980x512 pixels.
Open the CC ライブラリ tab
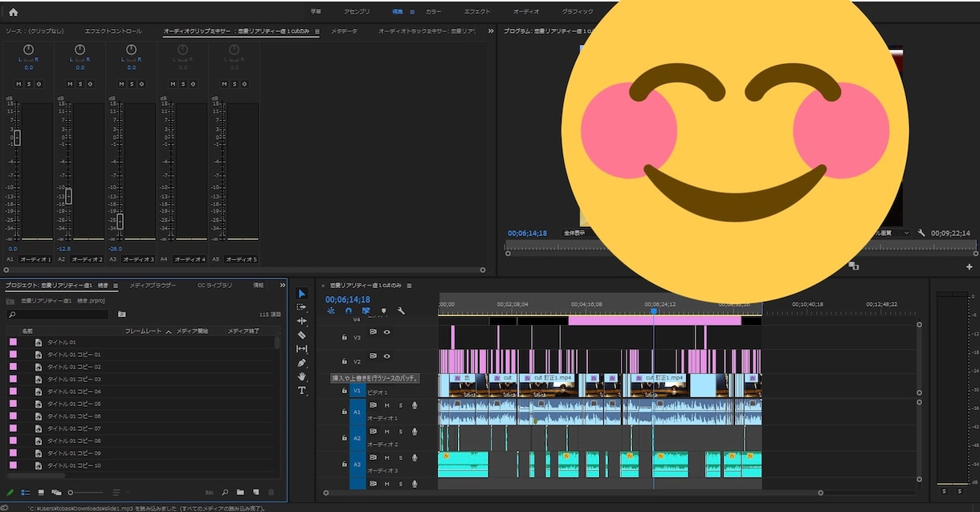[214, 285]
